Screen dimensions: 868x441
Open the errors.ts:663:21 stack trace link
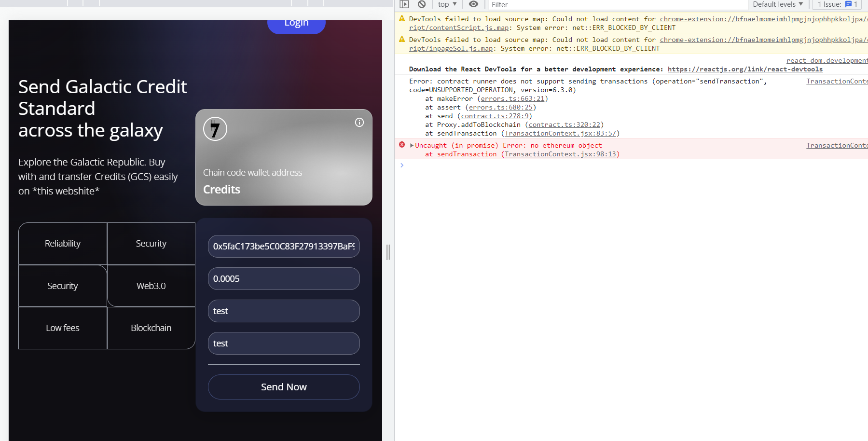coord(512,98)
